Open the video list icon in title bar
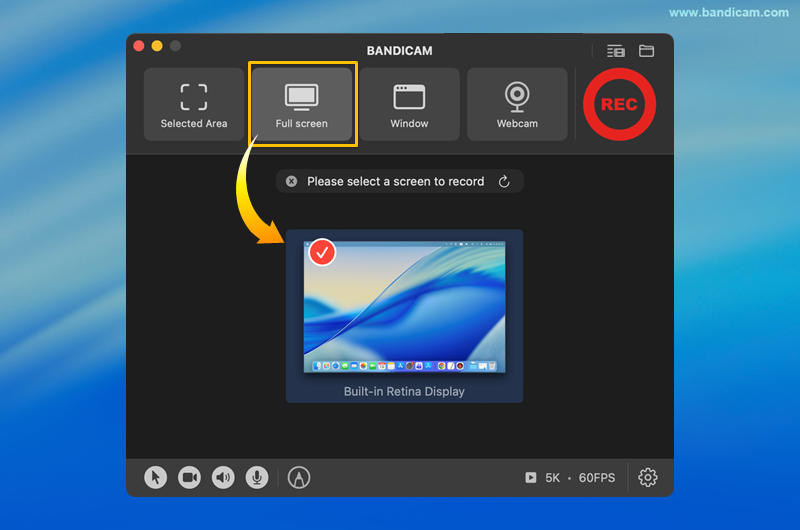 pos(615,51)
